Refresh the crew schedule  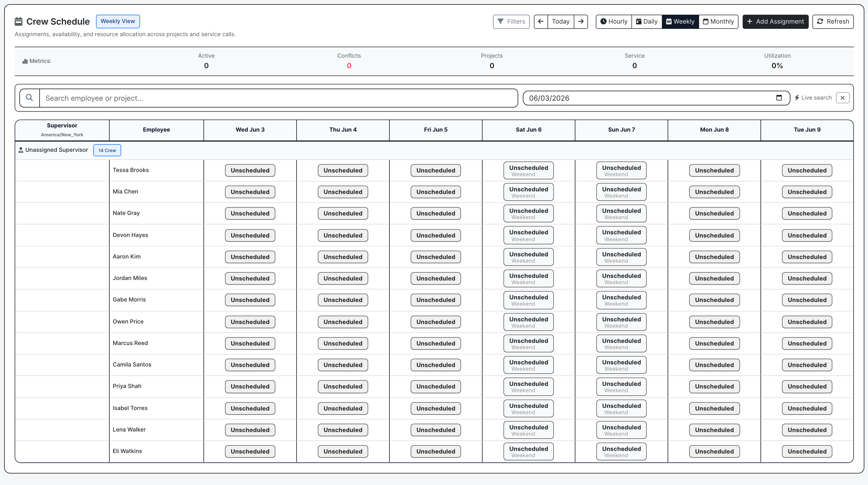point(833,21)
